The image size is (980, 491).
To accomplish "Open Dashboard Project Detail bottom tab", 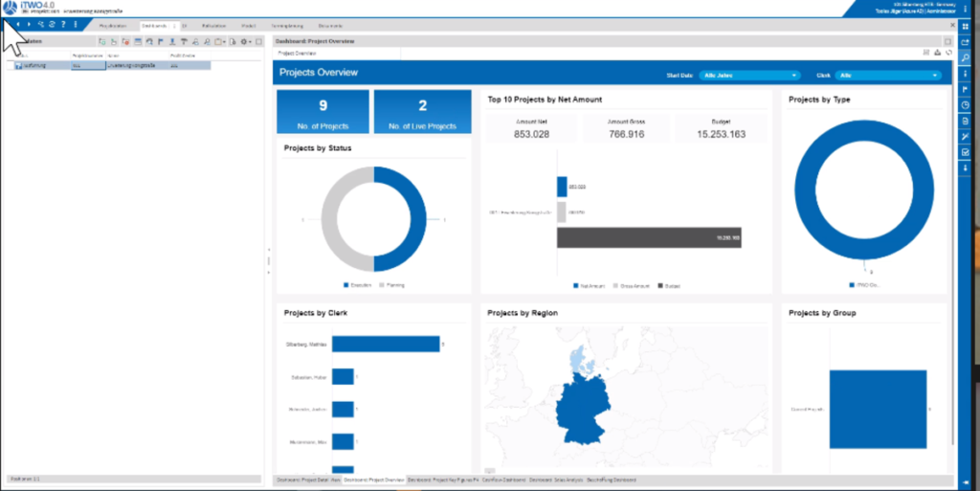I will [307, 480].
